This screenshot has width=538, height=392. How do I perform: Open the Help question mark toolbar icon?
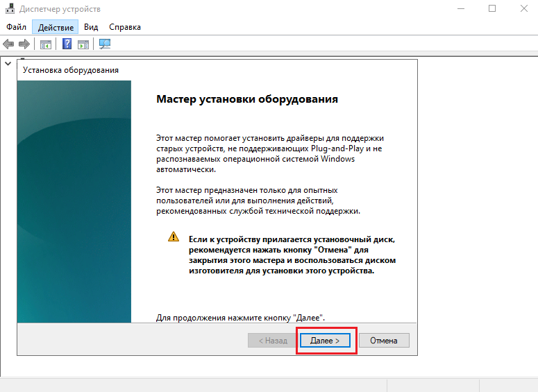(x=67, y=44)
